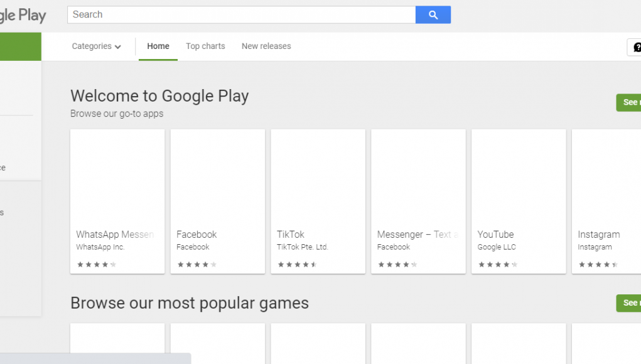Go to the New releases tab
Viewport: 641px width, 364px height.
coord(266,46)
